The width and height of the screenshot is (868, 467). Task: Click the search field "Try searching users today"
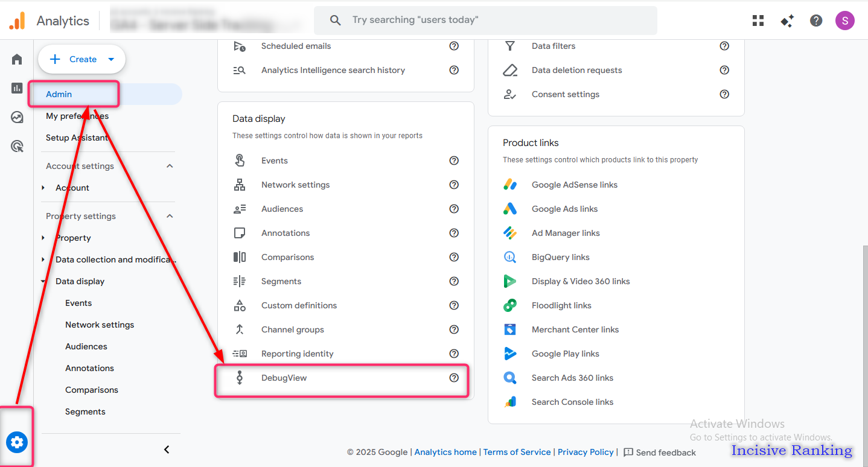485,20
